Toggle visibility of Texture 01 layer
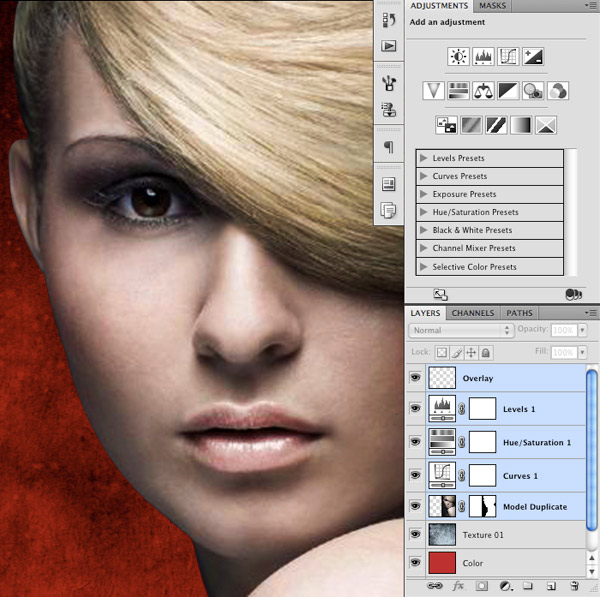Viewport: 600px width, 597px height. (x=416, y=535)
